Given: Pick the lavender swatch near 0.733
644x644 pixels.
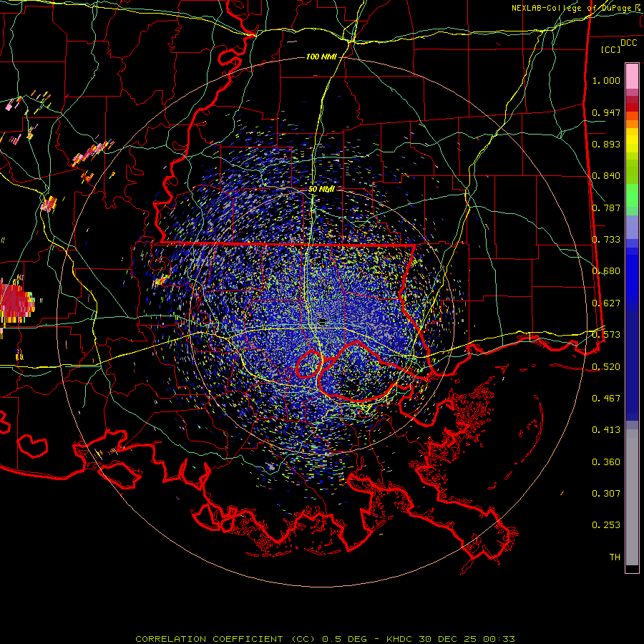Looking at the screenshot, I should 632,228.
